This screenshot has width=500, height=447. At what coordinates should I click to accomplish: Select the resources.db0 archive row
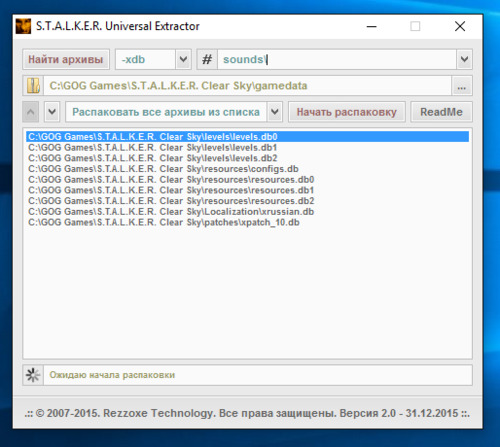pos(248,179)
